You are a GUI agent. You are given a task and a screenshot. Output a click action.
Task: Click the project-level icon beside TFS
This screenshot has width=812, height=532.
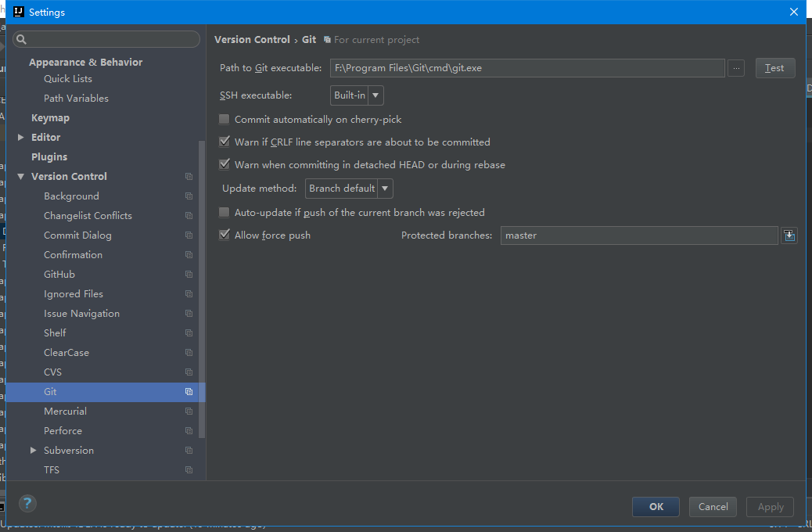click(x=189, y=470)
